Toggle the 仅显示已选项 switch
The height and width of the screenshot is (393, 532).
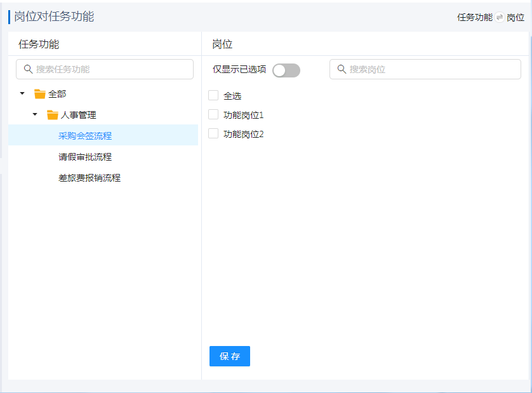pyautogui.click(x=286, y=70)
